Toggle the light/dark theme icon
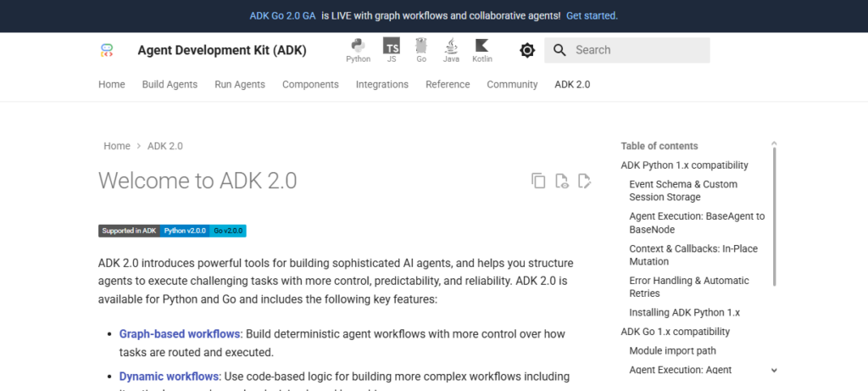The height and width of the screenshot is (391, 868). click(527, 50)
